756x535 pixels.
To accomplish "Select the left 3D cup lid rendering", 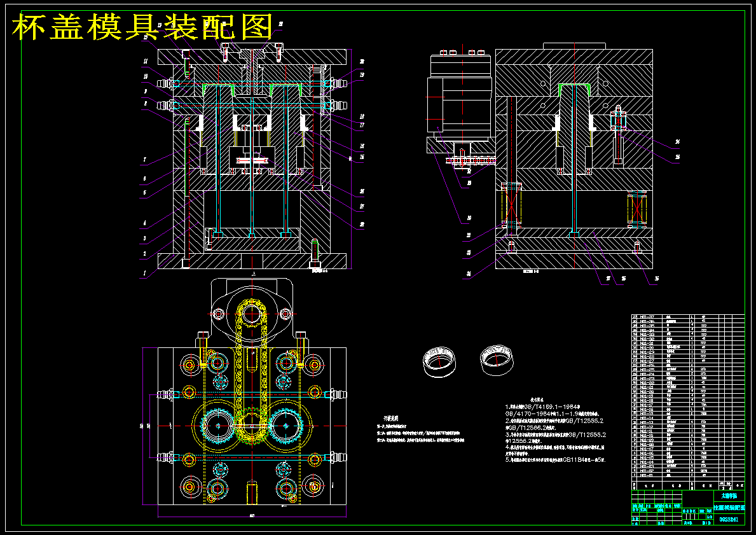I will coord(441,361).
